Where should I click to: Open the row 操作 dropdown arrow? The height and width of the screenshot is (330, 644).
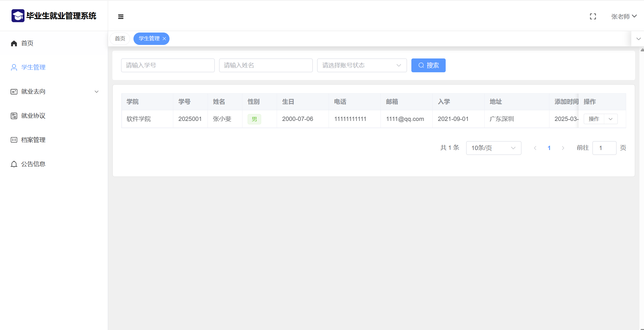pyautogui.click(x=611, y=119)
